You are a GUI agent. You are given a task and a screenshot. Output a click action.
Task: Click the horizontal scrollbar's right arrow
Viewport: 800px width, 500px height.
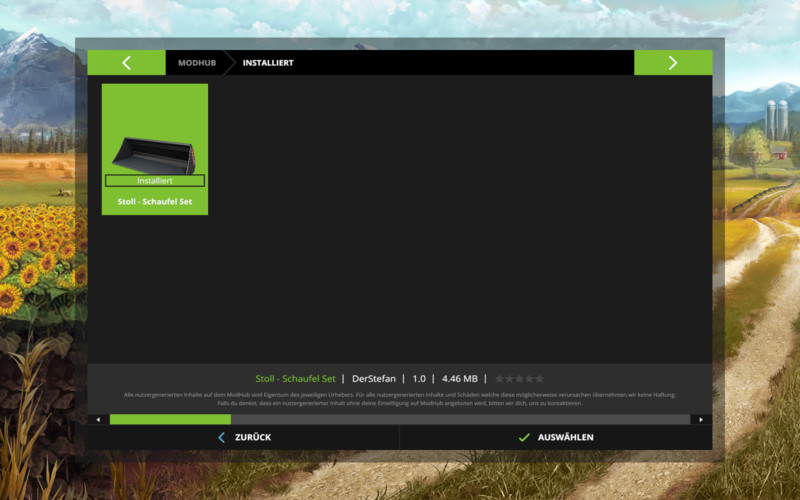tap(701, 419)
